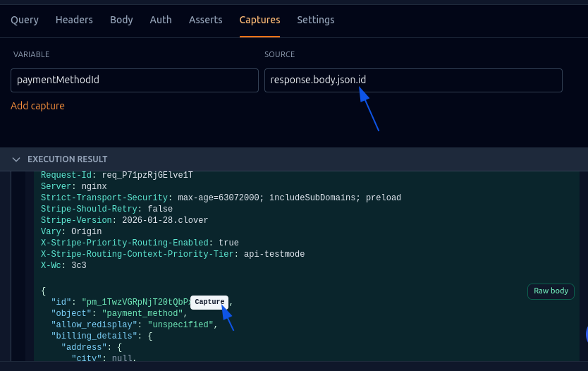This screenshot has height=371, width=588.
Task: Select the pm_1TwzVGRpNjT20tQbP id value
Action: pos(137,302)
